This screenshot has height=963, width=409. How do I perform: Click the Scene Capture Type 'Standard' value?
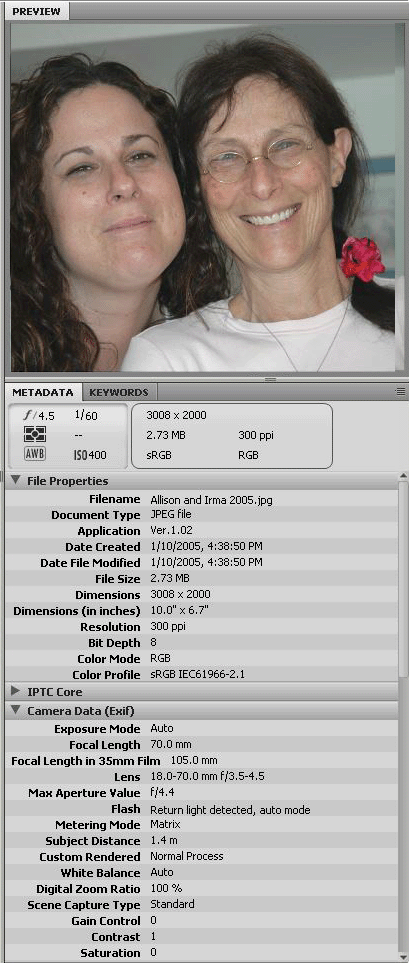[x=172, y=904]
